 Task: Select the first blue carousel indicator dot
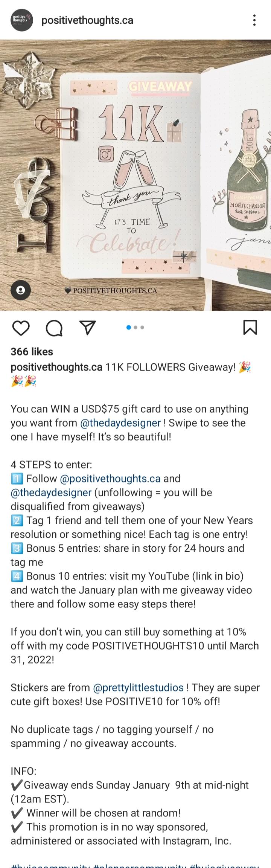pyautogui.click(x=129, y=327)
